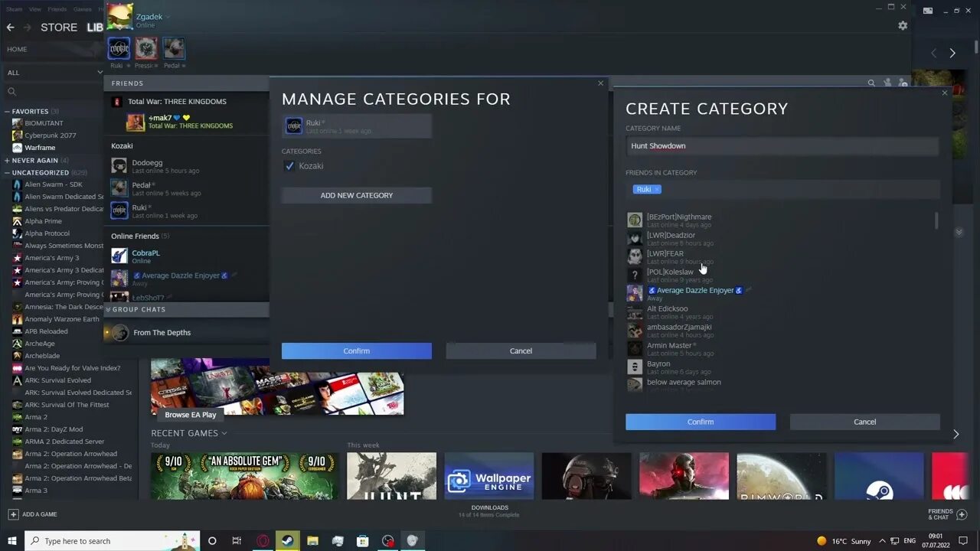Close the Create Category dialog
This screenshot has height=551, width=980.
point(944,93)
